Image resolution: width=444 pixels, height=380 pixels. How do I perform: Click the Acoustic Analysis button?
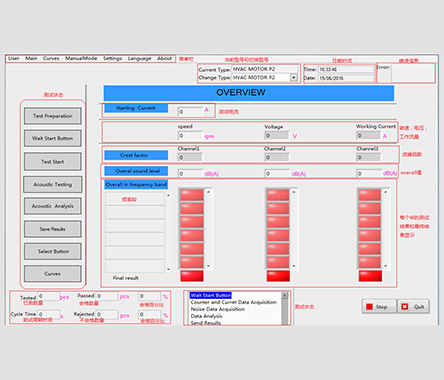coord(53,206)
